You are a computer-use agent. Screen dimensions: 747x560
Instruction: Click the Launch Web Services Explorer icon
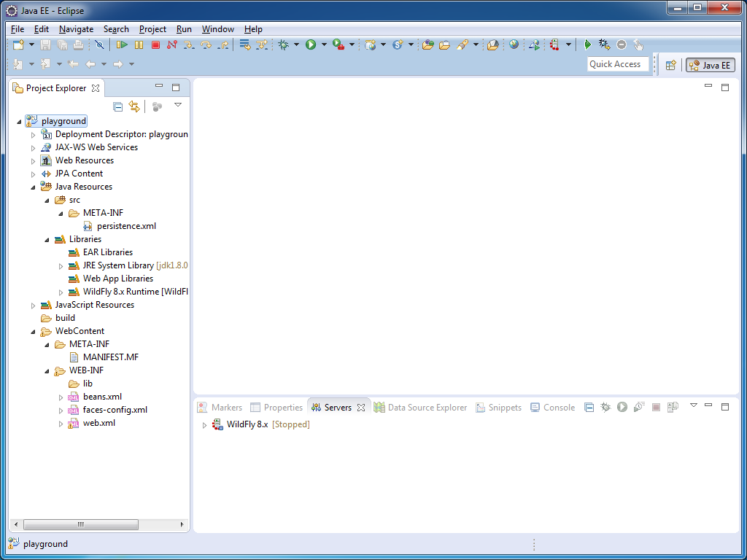coord(535,44)
